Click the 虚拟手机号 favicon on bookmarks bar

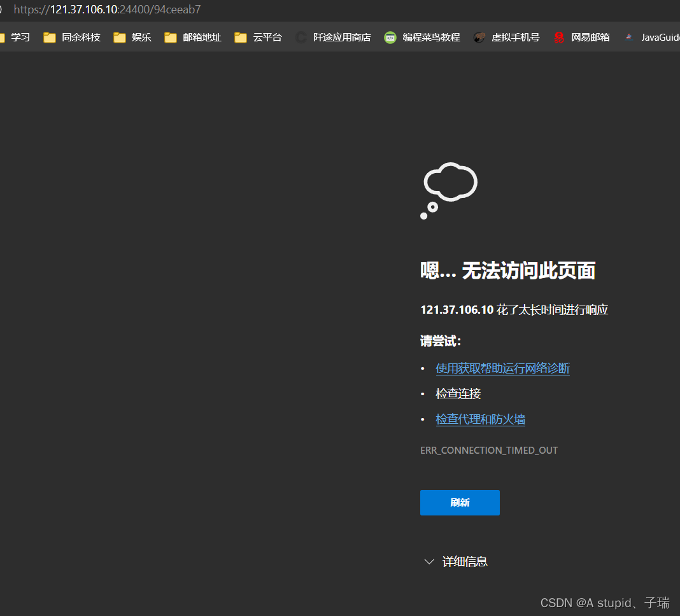(x=479, y=38)
